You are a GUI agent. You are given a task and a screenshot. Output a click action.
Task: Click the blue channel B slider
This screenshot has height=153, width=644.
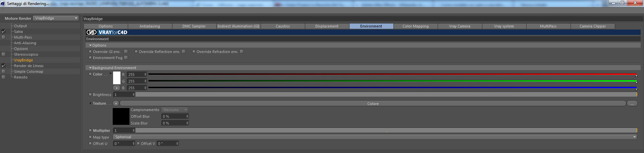(x=392, y=88)
